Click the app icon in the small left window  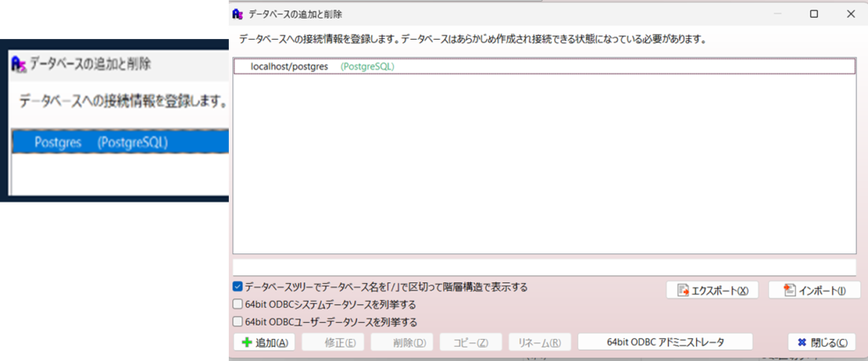coord(18,64)
